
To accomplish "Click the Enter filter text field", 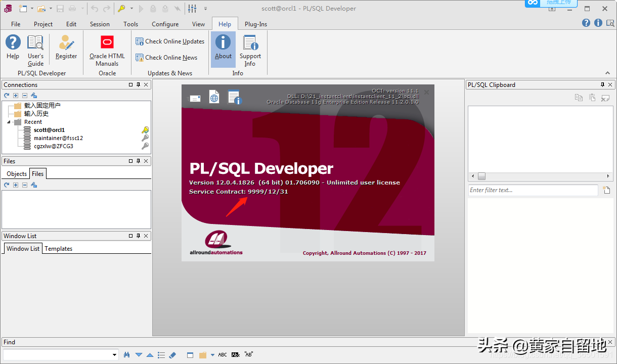I will click(x=533, y=190).
